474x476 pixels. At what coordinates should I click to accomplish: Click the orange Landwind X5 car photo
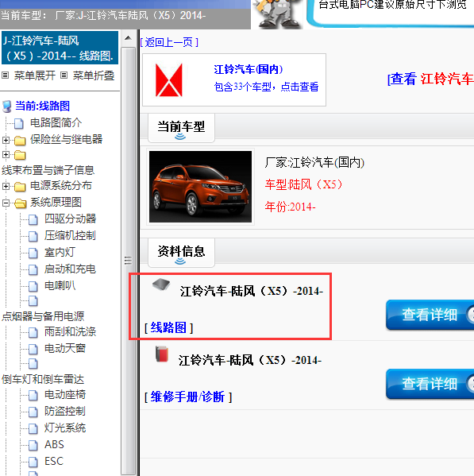pos(200,187)
